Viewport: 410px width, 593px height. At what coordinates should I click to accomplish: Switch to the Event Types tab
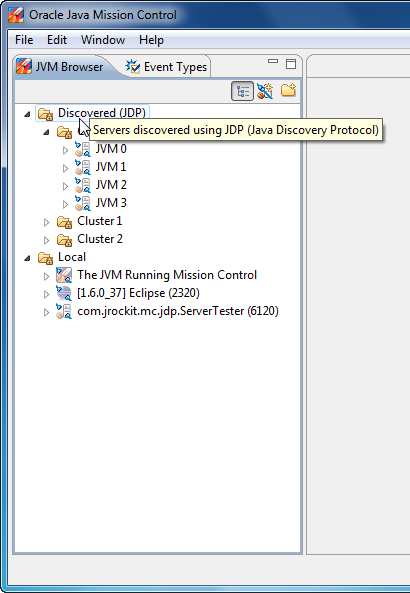pos(166,67)
